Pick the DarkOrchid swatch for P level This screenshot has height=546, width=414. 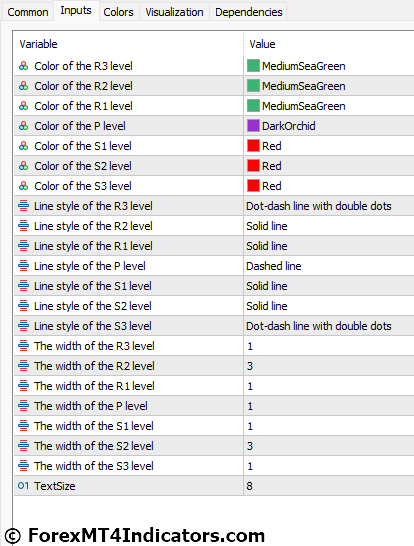tap(253, 126)
